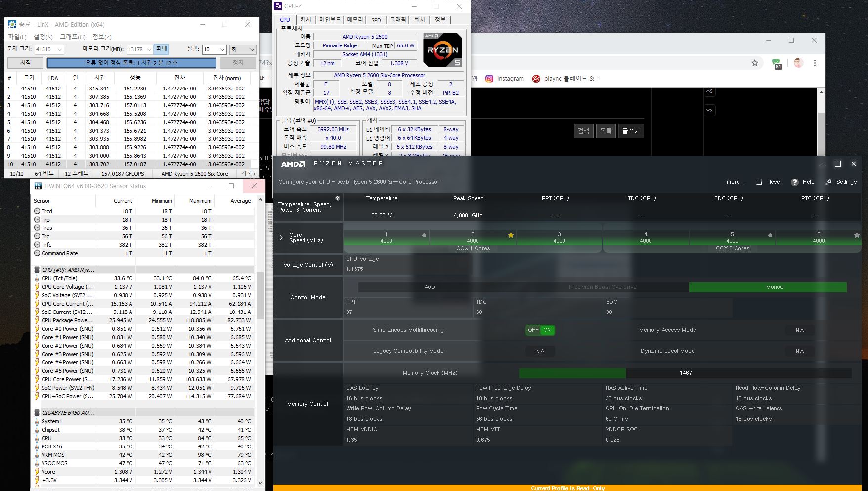868x491 pixels.
Task: Toggle Legacy Compatibility Mode NA switch
Action: [540, 351]
